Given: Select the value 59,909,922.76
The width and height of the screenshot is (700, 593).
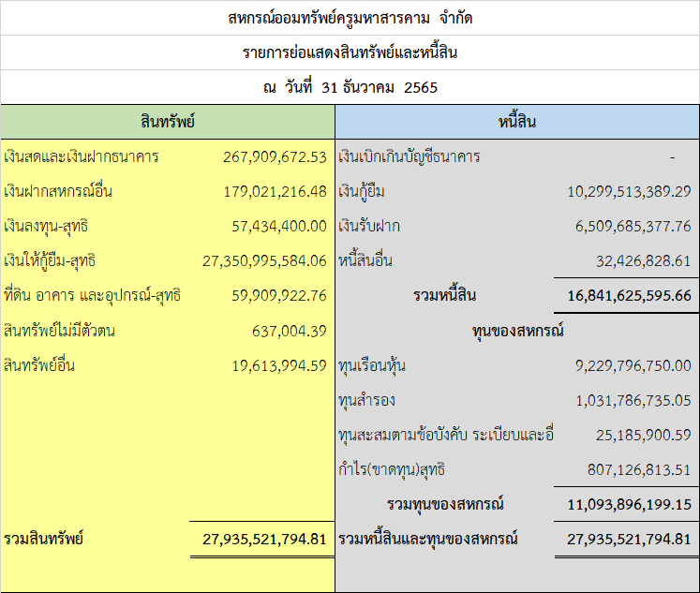Looking at the screenshot, I should click(x=279, y=296).
